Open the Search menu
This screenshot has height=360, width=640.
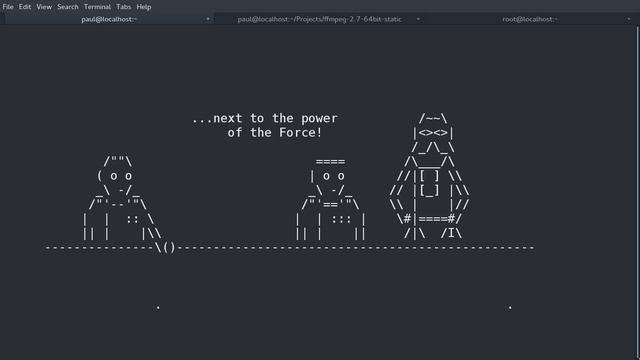coord(68,7)
